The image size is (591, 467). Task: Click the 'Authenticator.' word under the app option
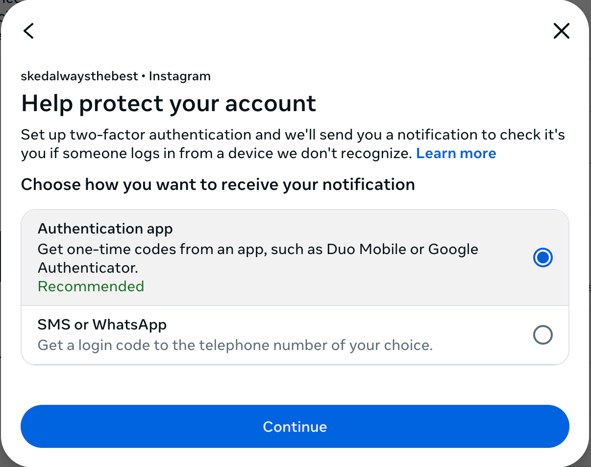click(88, 268)
